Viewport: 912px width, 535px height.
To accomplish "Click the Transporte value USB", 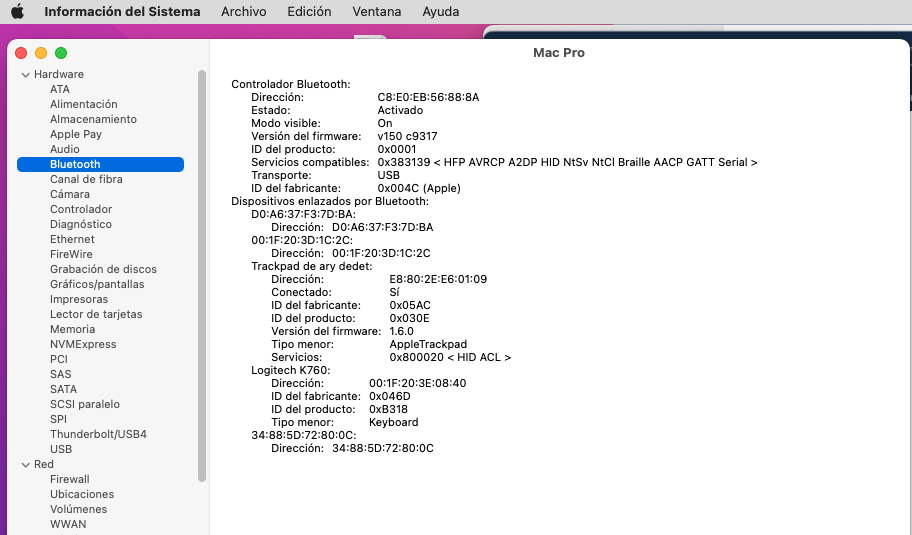I will pyautogui.click(x=389, y=175).
